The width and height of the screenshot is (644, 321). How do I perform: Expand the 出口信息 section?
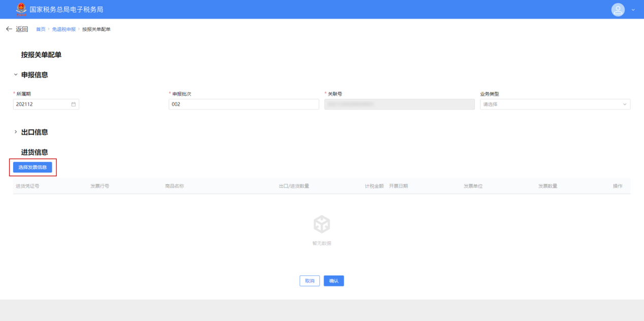[x=16, y=132]
